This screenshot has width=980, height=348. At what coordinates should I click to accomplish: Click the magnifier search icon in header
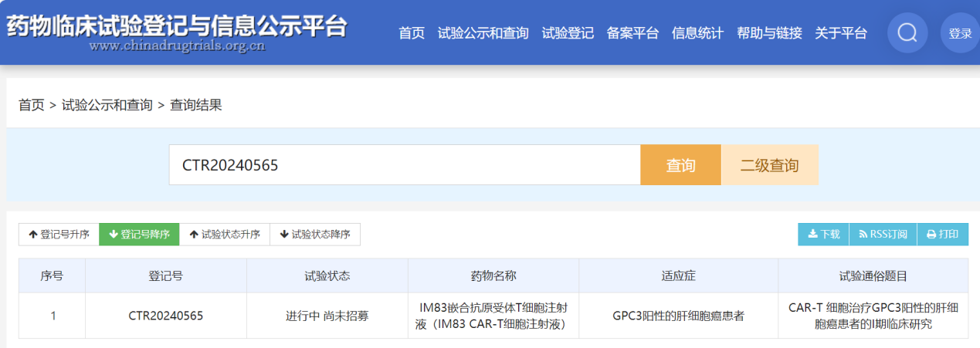click(x=907, y=33)
